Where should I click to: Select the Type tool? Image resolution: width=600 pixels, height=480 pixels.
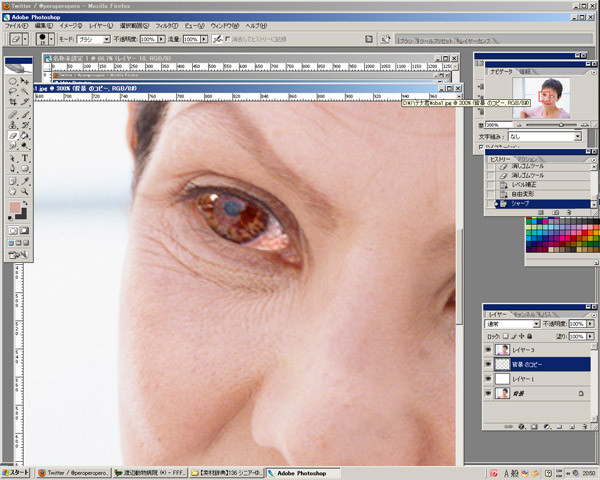coord(24,158)
